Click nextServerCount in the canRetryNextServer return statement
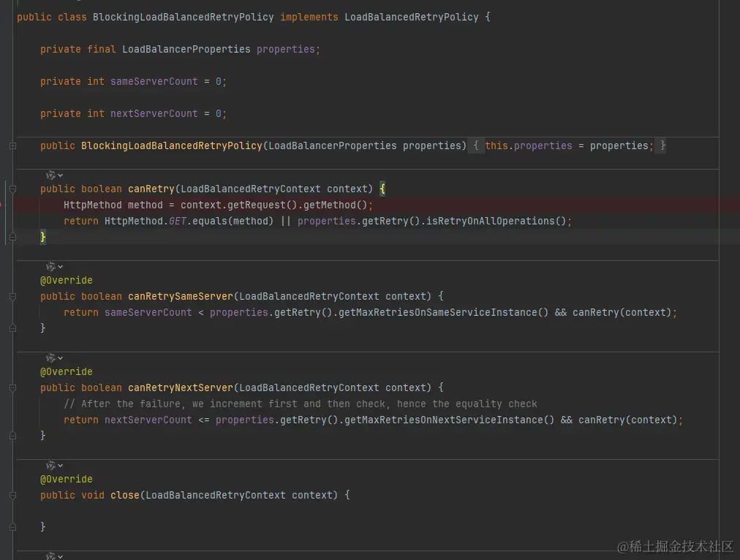 tap(148, 420)
